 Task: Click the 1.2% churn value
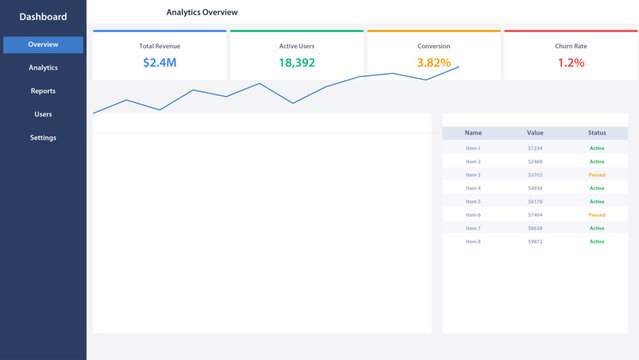click(x=571, y=62)
